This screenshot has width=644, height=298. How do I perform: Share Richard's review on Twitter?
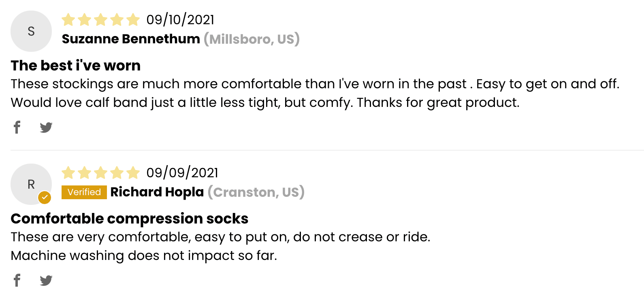[46, 280]
